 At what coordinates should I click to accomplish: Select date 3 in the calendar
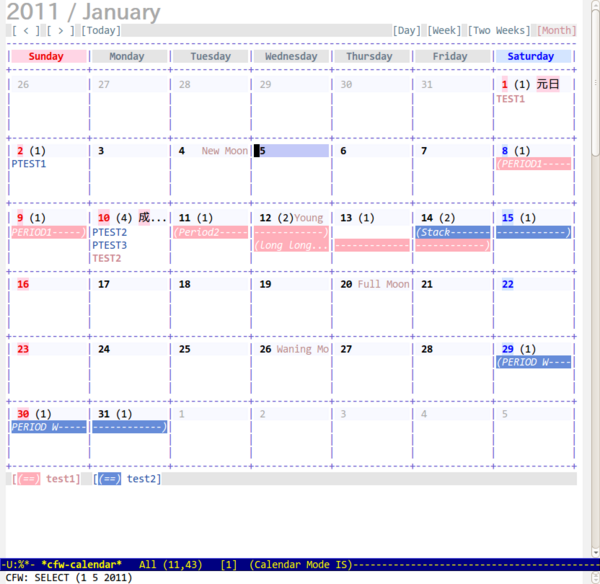click(101, 151)
